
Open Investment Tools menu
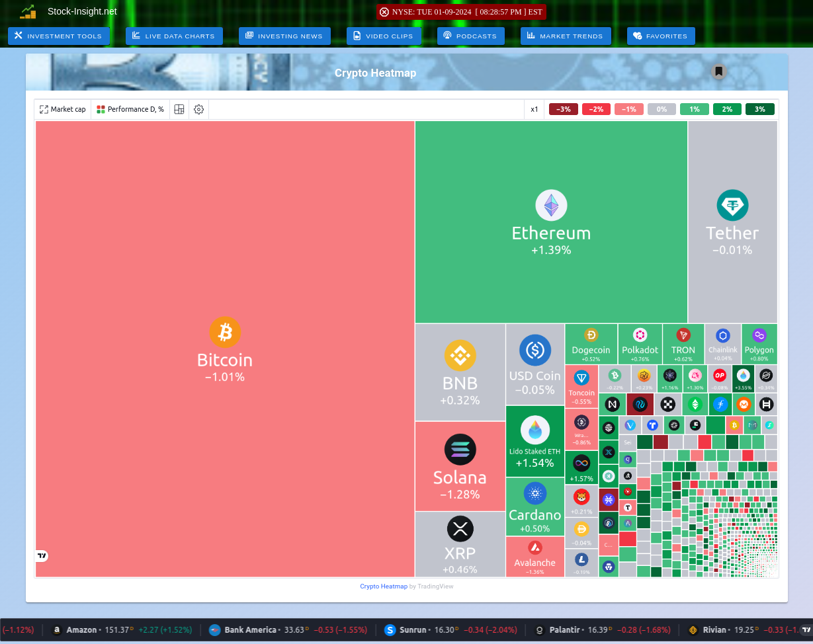click(x=58, y=36)
